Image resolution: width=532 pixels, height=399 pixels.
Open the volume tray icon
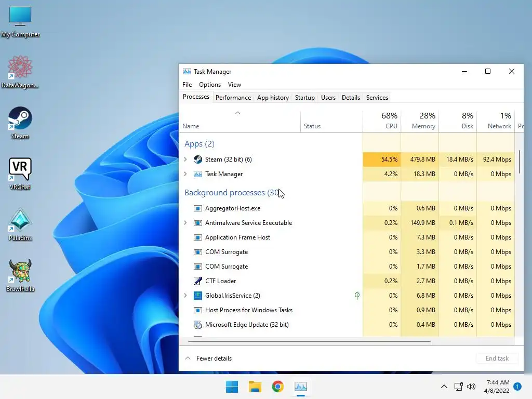tap(471, 387)
